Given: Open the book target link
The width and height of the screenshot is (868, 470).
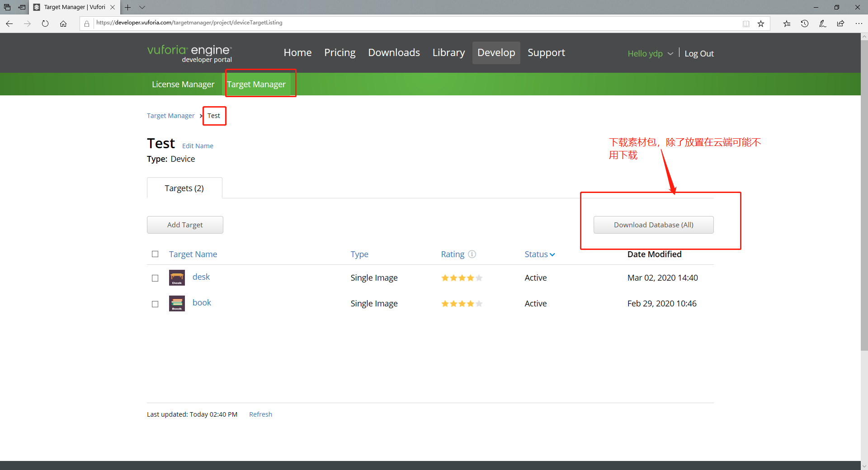Looking at the screenshot, I should pyautogui.click(x=202, y=302).
